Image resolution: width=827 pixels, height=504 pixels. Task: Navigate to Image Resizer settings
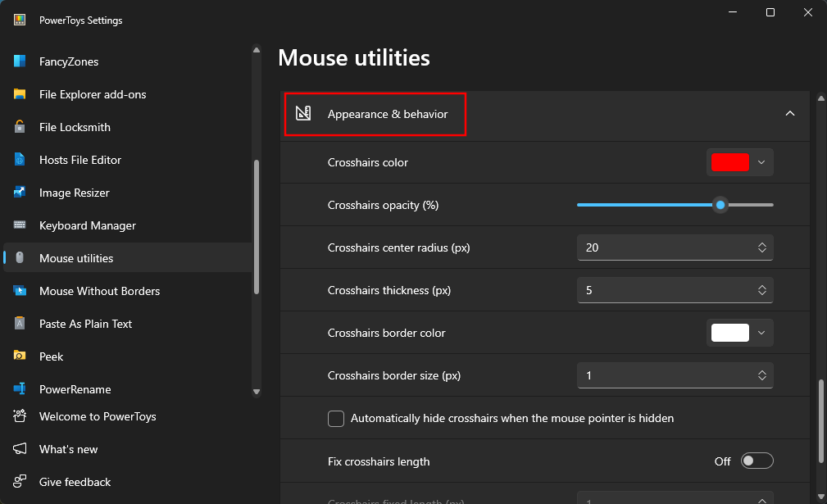pos(128,193)
